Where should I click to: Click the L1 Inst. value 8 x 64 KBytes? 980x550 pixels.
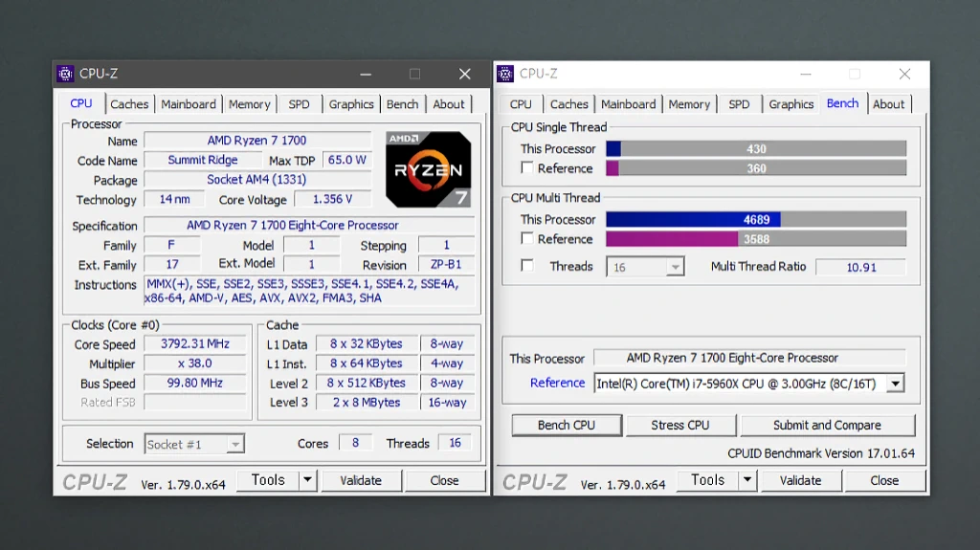tap(367, 363)
